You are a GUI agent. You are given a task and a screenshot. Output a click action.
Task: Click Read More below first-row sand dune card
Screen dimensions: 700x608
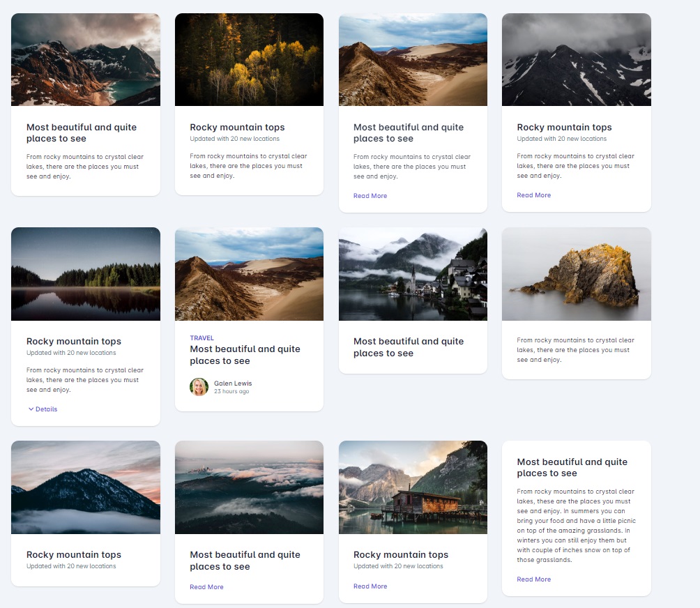tap(370, 196)
